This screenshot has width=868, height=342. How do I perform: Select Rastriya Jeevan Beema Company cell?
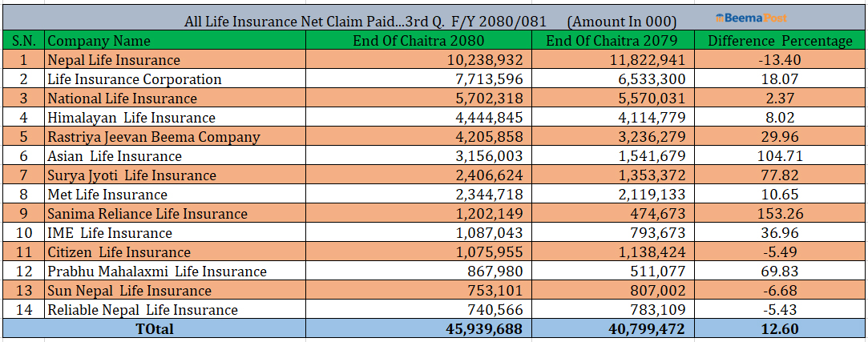(153, 137)
